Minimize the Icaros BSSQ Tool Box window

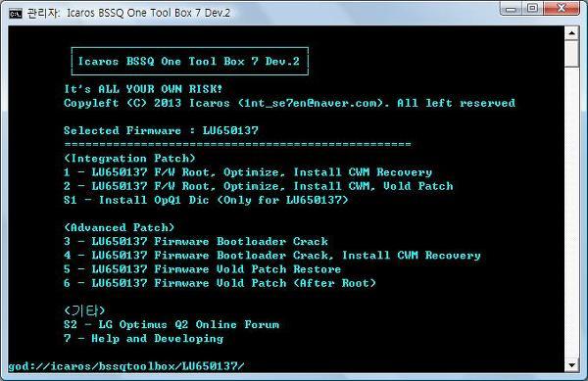[511, 8]
